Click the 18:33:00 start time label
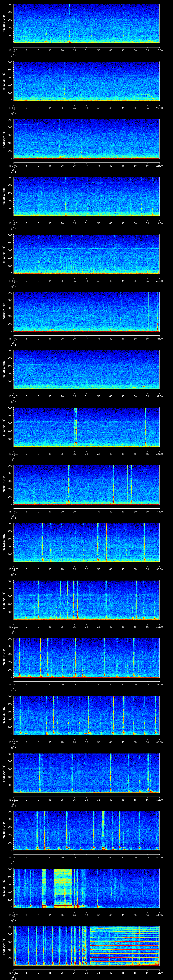The image size is (173, 980). (14, 511)
